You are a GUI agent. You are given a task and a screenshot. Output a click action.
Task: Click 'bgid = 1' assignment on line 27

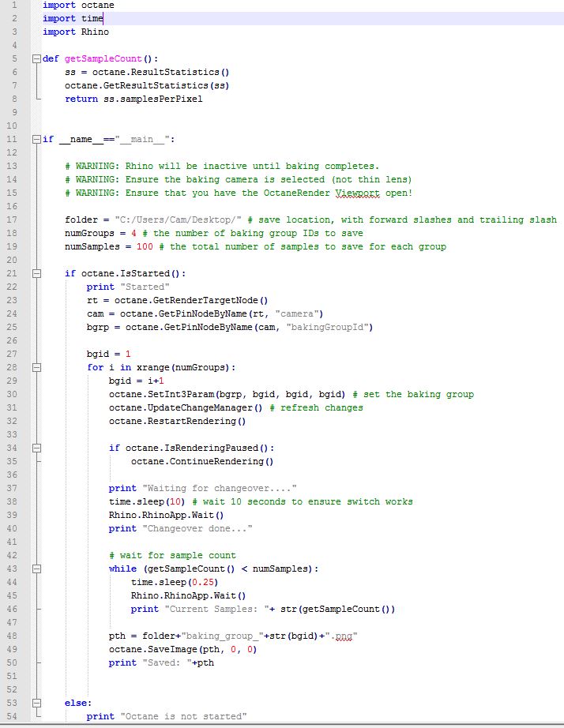tap(109, 355)
